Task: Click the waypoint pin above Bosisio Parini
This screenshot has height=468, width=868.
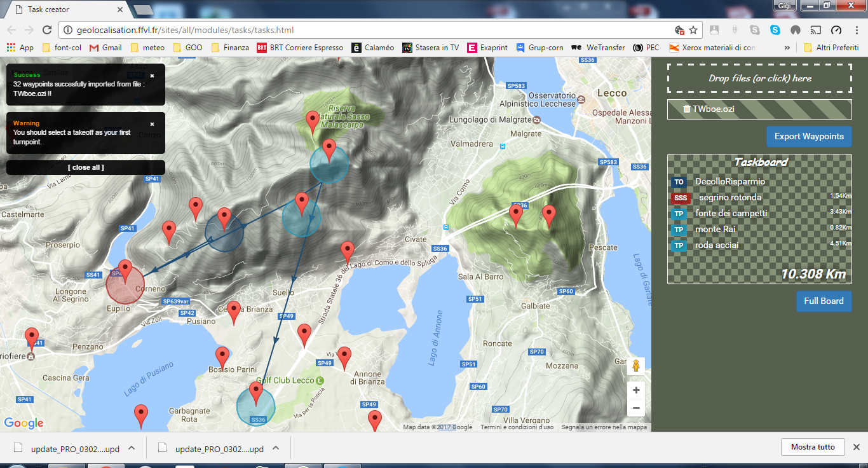Action: click(x=222, y=358)
